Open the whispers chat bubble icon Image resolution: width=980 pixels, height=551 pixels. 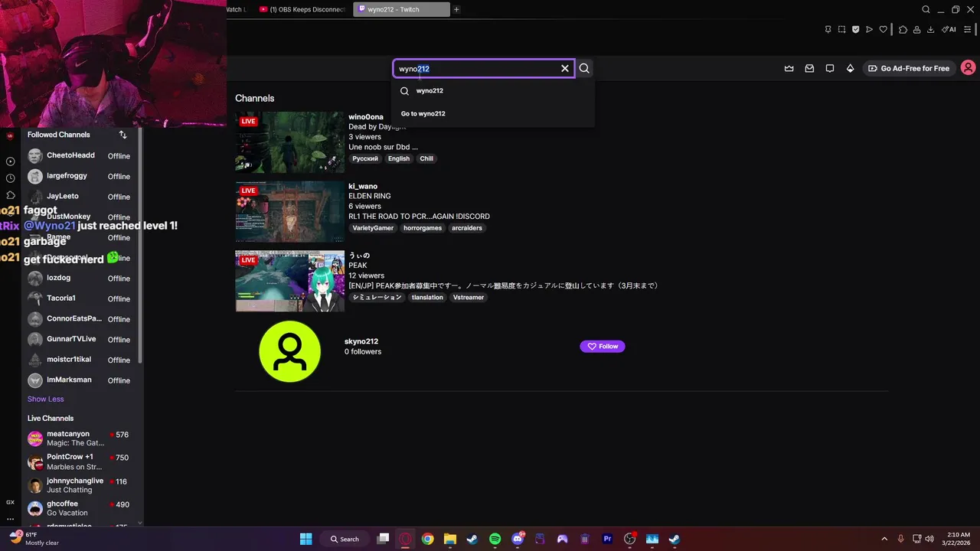click(x=830, y=68)
